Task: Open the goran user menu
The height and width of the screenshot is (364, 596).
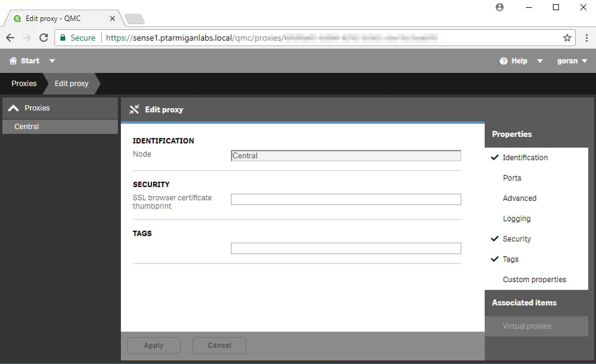Action: 572,61
